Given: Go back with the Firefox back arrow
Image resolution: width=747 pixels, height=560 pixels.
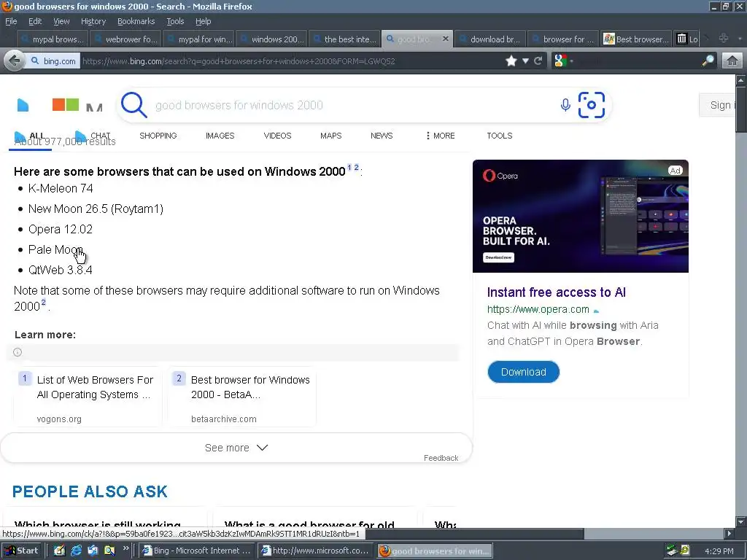Looking at the screenshot, I should [15, 61].
